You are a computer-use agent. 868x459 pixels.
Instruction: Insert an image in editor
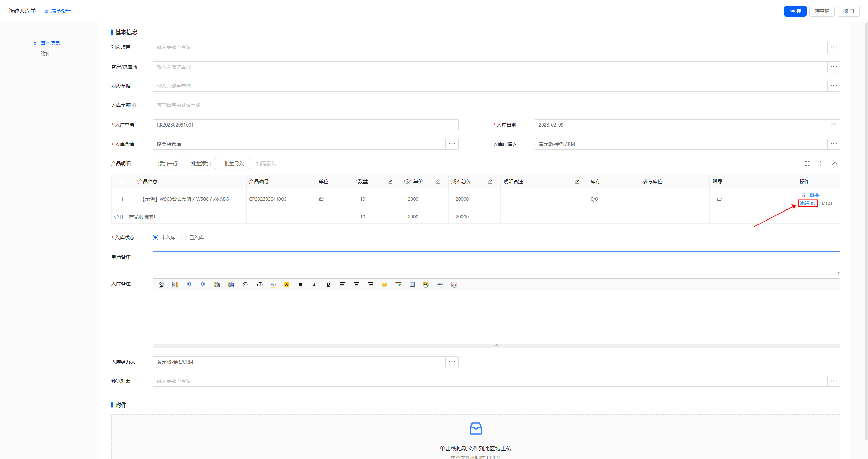tap(426, 285)
